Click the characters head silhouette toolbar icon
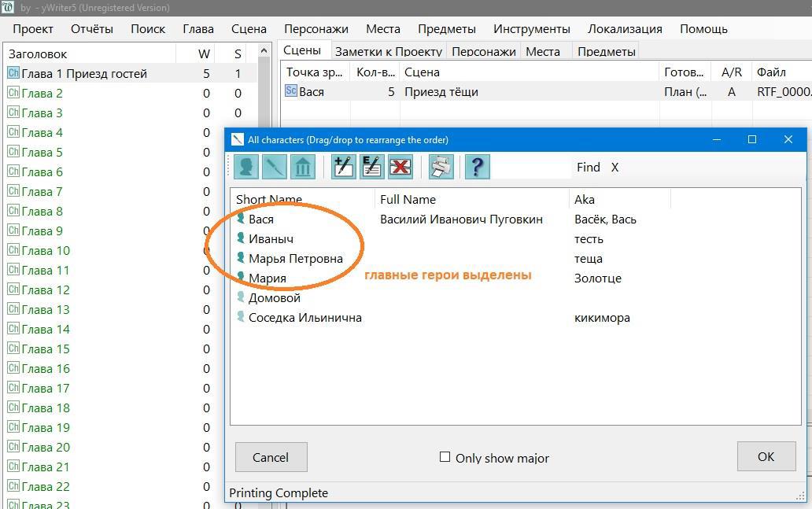The height and width of the screenshot is (509, 812). [246, 167]
